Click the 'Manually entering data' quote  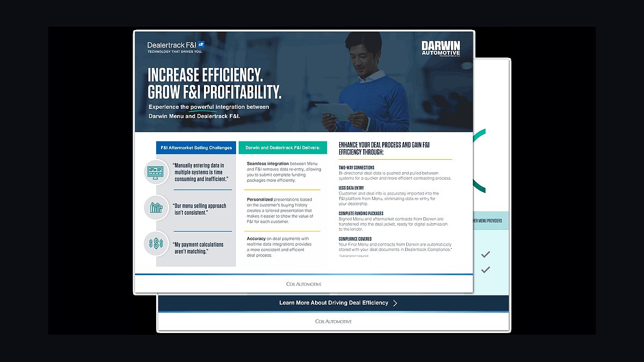[201, 172]
